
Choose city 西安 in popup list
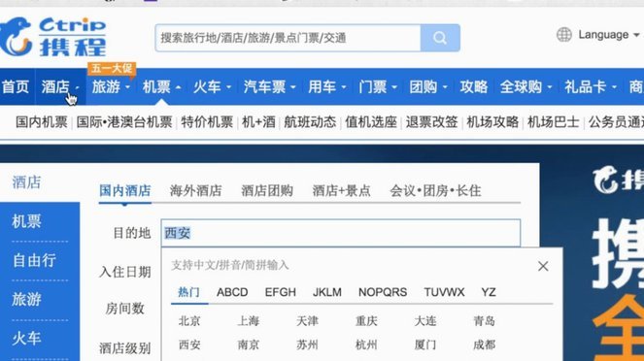189,345
